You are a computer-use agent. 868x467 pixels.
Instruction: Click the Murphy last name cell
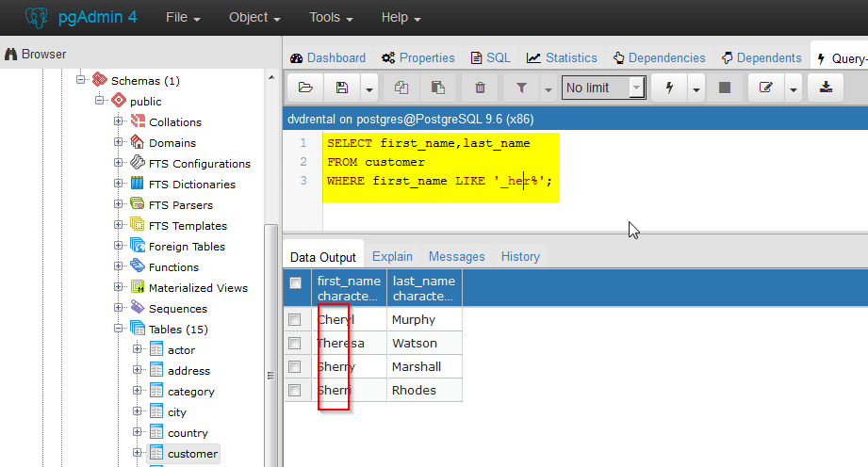pos(425,320)
